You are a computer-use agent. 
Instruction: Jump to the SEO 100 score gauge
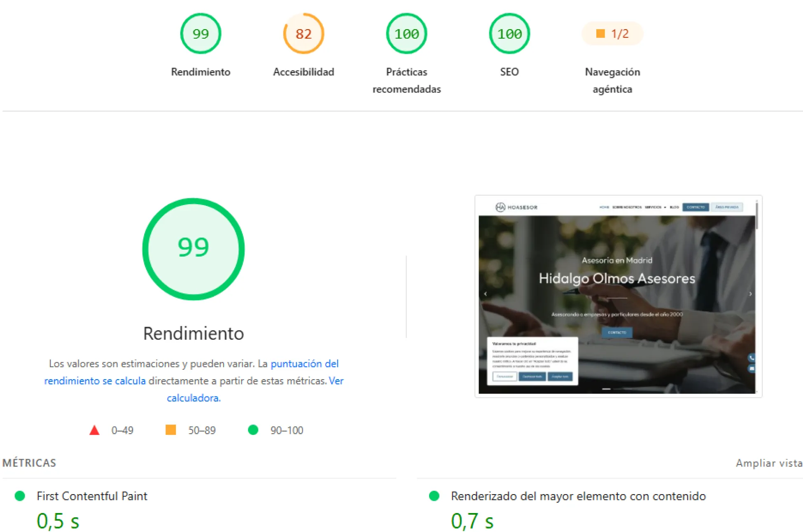(x=509, y=33)
